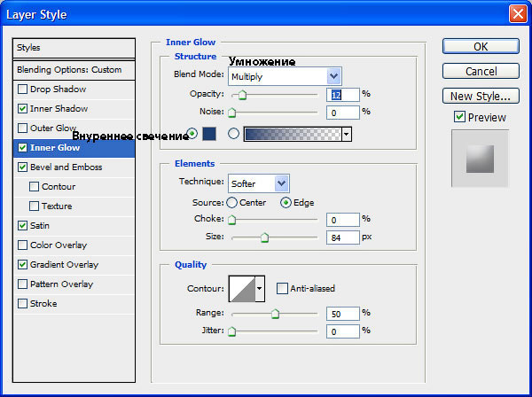Open the Blend Mode Multiply dropdown
This screenshot has height=397, width=532.
point(285,76)
